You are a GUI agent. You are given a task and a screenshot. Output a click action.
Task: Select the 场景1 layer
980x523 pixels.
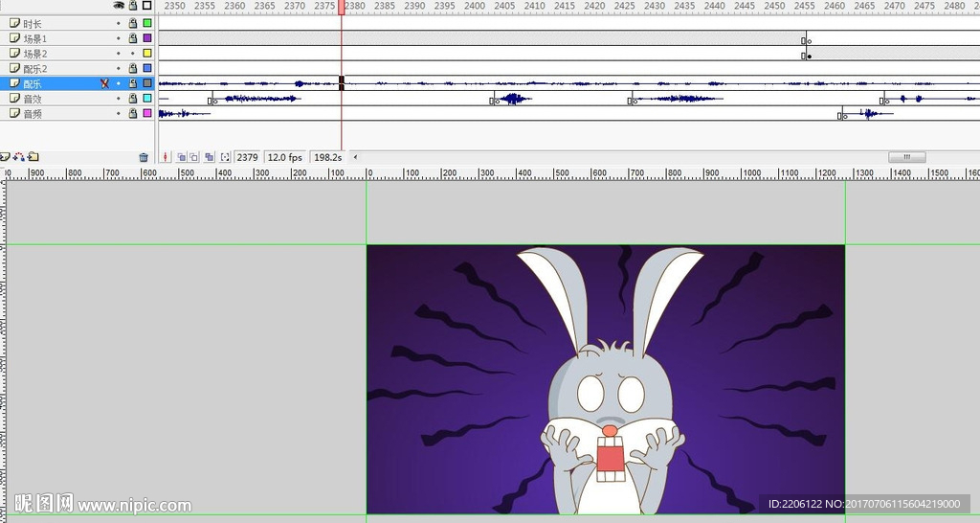[x=48, y=38]
